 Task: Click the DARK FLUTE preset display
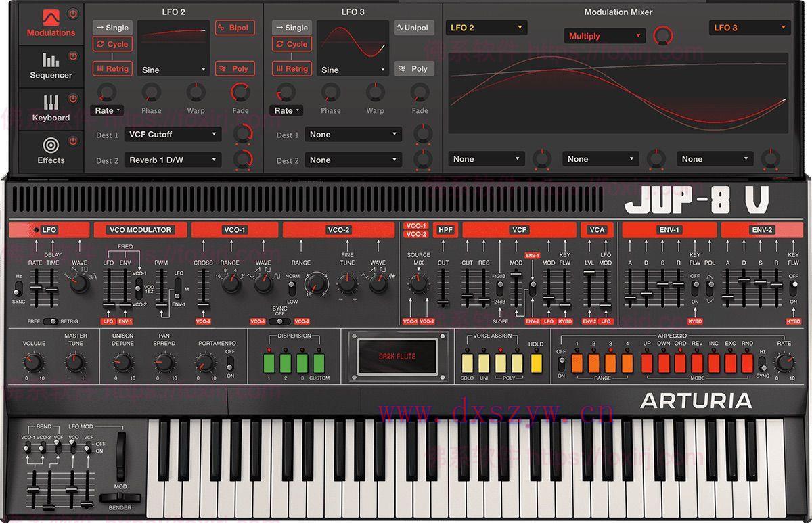coord(397,356)
